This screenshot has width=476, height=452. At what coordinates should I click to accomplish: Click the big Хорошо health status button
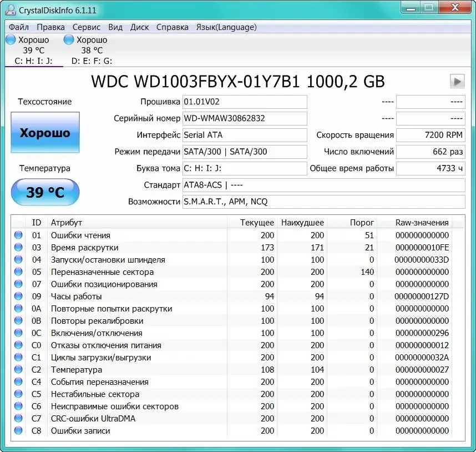45,133
